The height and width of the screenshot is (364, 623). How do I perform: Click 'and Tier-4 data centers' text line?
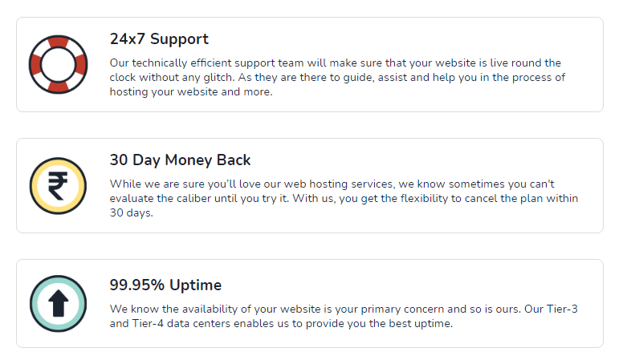pyautogui.click(x=169, y=324)
